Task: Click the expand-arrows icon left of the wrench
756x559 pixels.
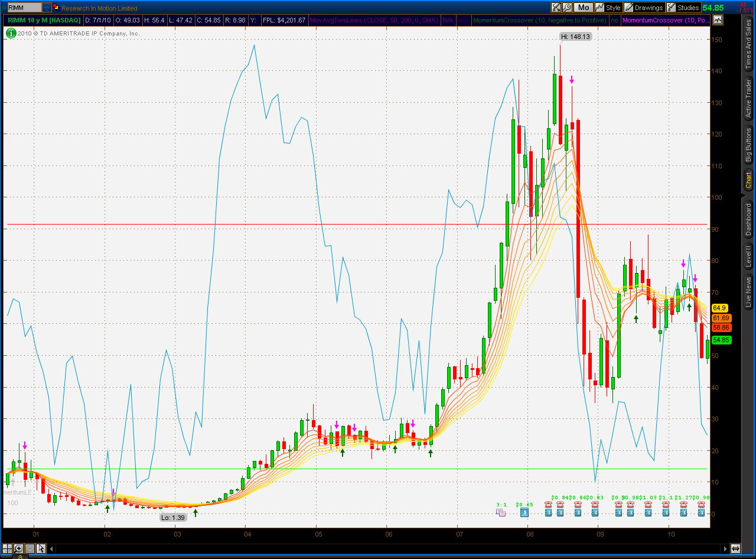Action: tap(556, 8)
